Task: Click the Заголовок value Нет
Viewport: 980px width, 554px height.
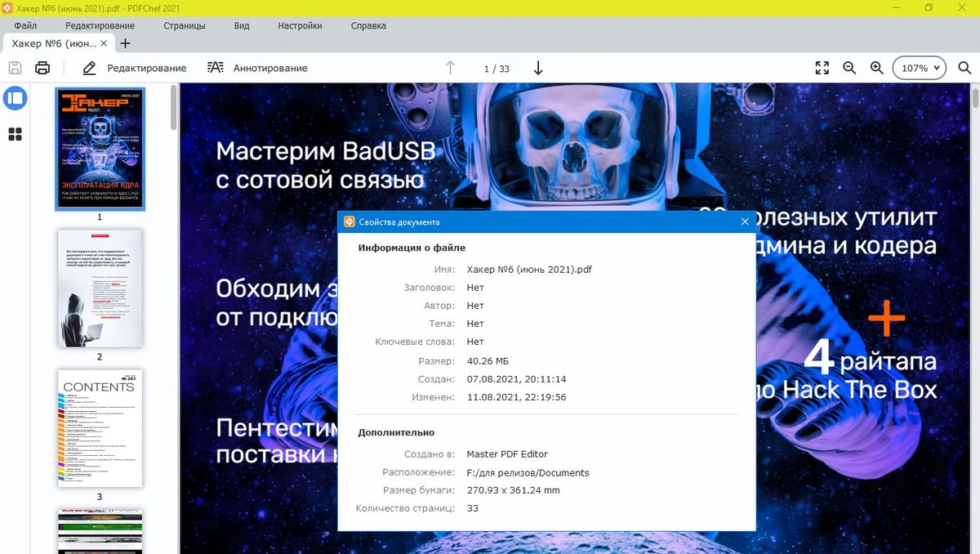Action: [475, 288]
